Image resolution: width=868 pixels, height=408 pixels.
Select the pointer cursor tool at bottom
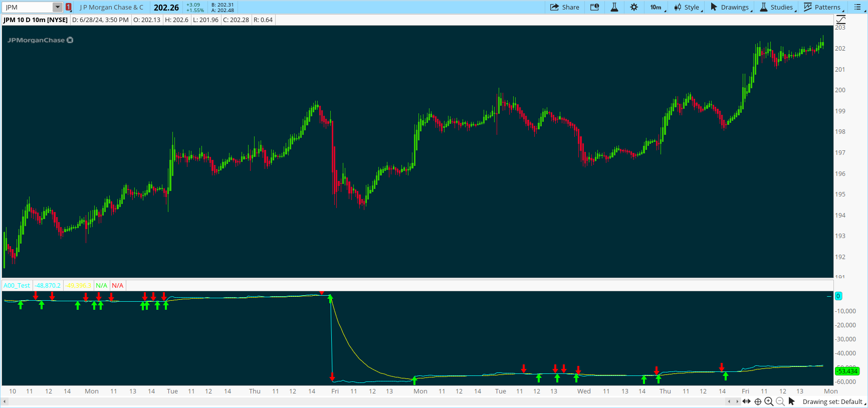coord(792,401)
